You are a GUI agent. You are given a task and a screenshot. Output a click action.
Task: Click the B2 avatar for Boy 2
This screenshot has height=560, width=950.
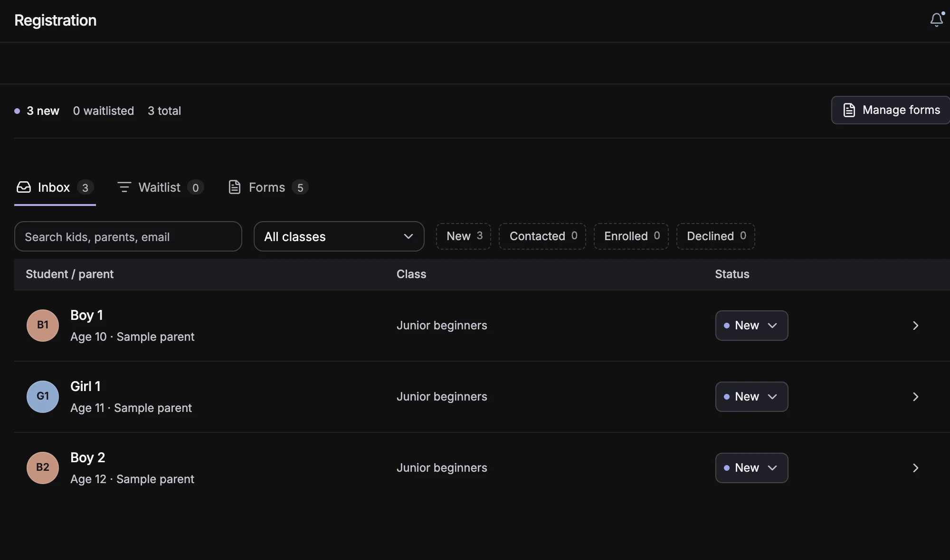tap(43, 468)
